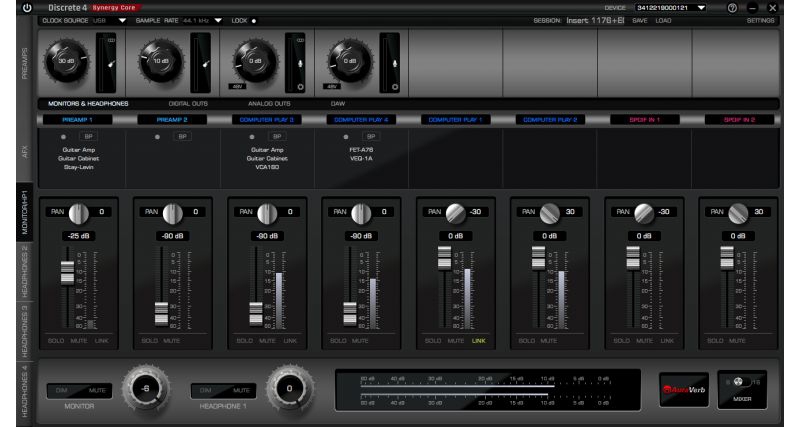Switch to MONITORS & HEADPHONES tab
Screen dimensions: 800x427
pyautogui.click(x=88, y=104)
